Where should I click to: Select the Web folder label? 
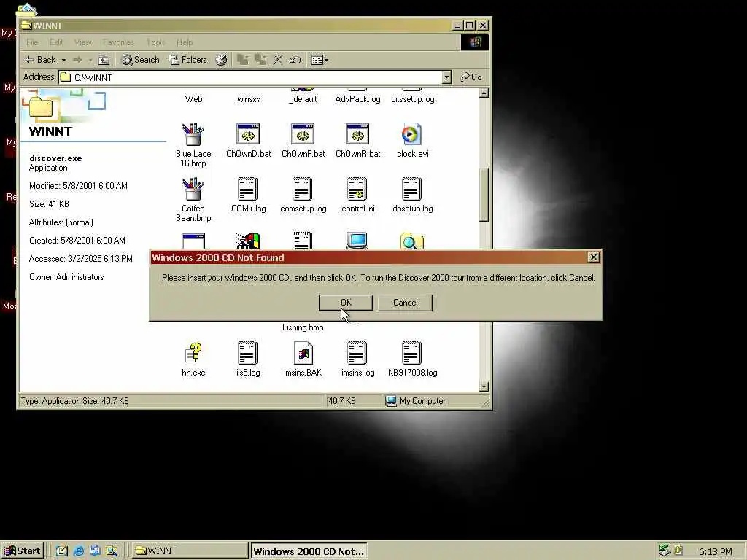[193, 99]
